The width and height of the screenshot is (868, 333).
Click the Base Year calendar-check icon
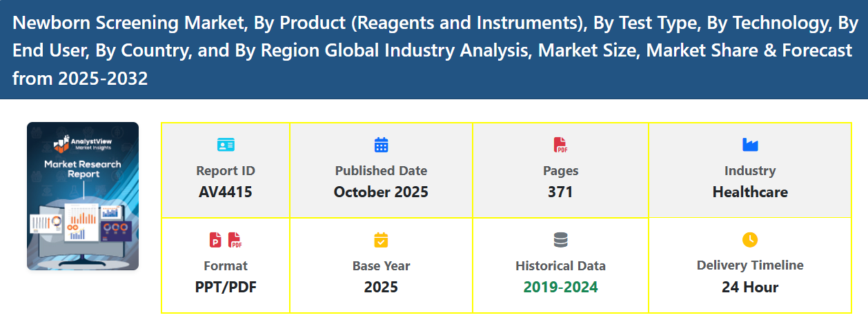click(x=381, y=240)
